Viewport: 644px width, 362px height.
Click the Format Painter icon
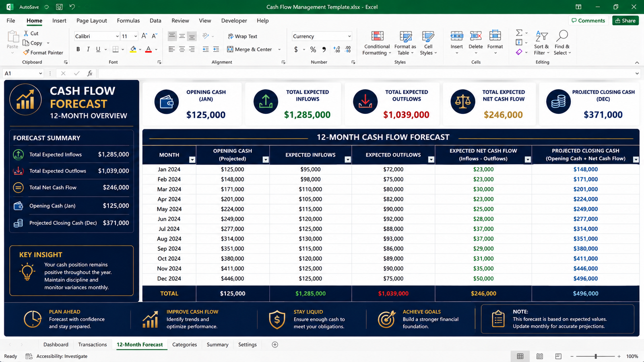click(x=26, y=52)
